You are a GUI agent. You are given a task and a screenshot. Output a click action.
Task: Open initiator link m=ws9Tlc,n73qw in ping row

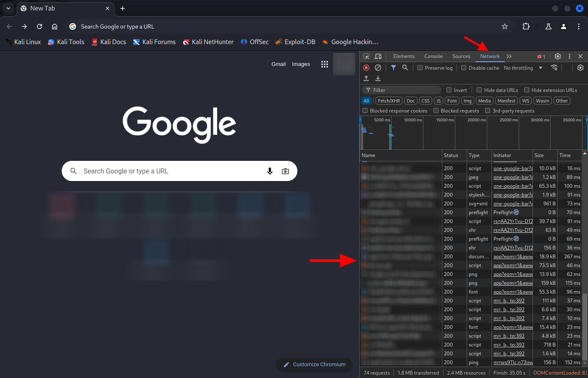point(513,362)
